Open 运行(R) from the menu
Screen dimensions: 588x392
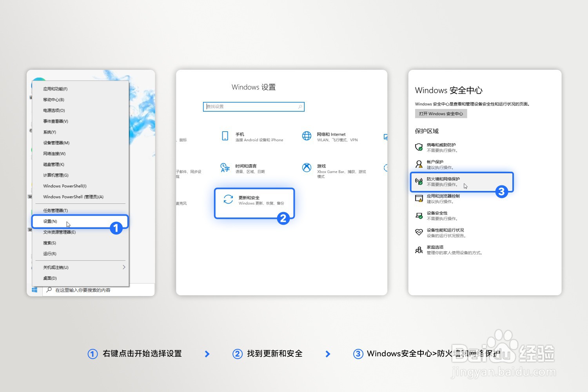pyautogui.click(x=50, y=254)
